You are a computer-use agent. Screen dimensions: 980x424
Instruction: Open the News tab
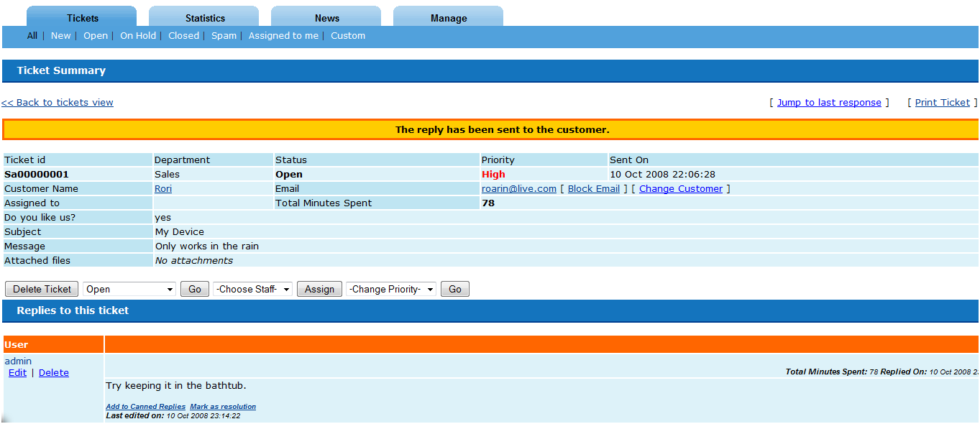point(326,18)
